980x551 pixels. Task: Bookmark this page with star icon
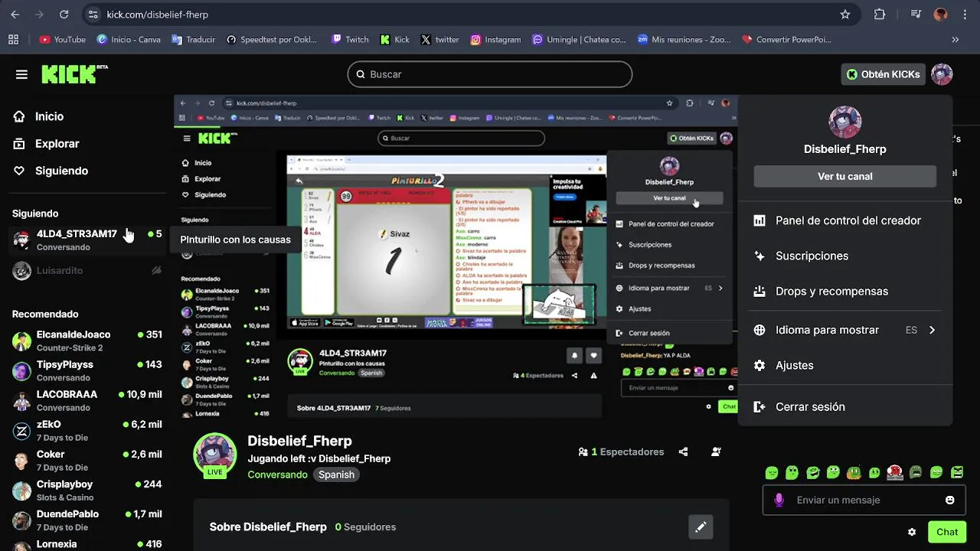pos(845,15)
